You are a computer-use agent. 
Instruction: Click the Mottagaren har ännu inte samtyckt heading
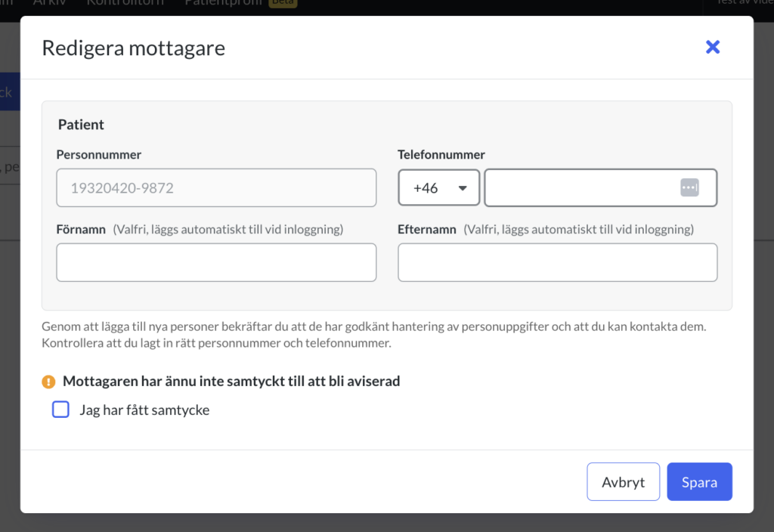click(231, 381)
